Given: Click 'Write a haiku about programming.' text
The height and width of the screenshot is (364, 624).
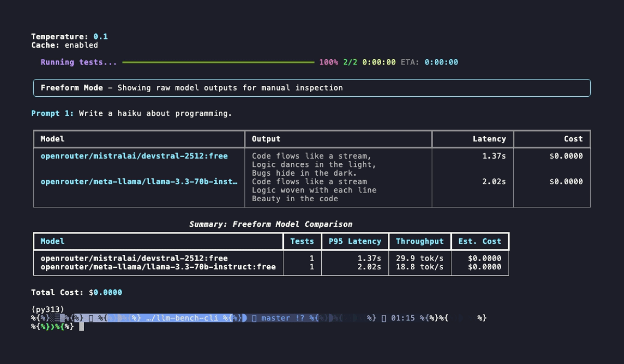Looking at the screenshot, I should point(155,113).
